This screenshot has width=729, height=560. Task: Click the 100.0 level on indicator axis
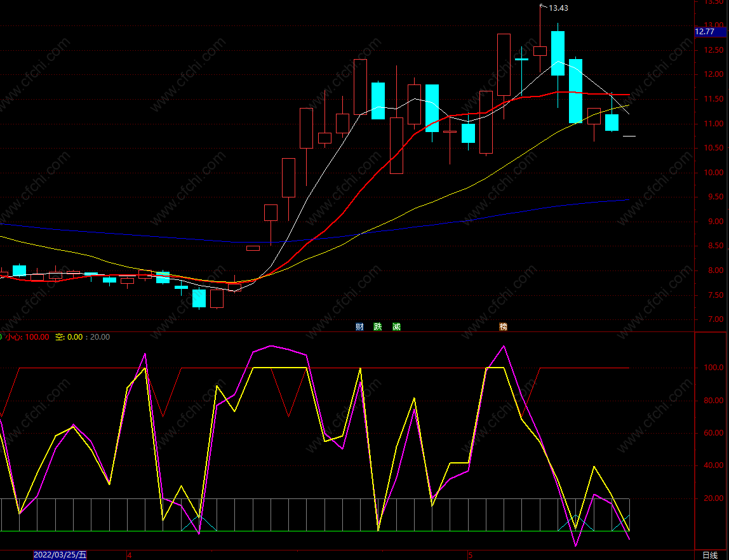pos(713,368)
